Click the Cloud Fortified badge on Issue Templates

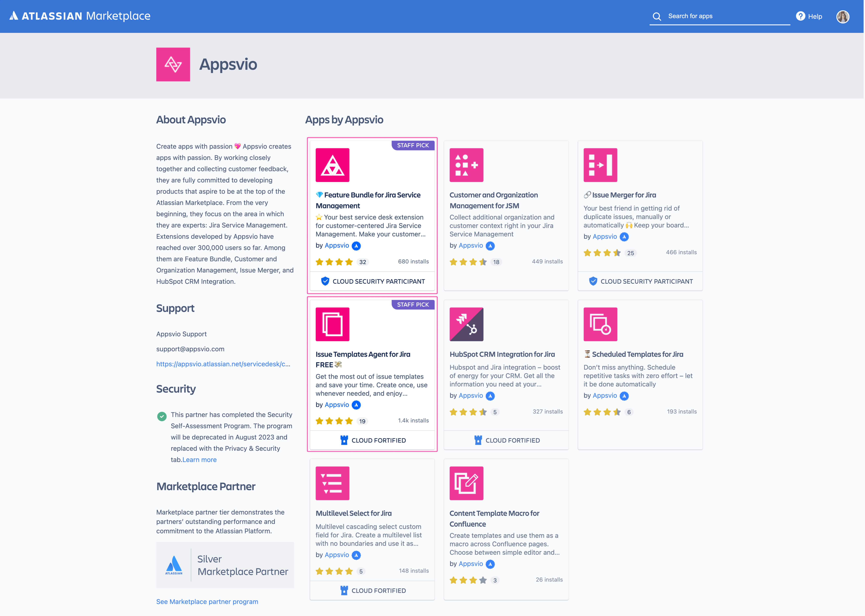(372, 440)
